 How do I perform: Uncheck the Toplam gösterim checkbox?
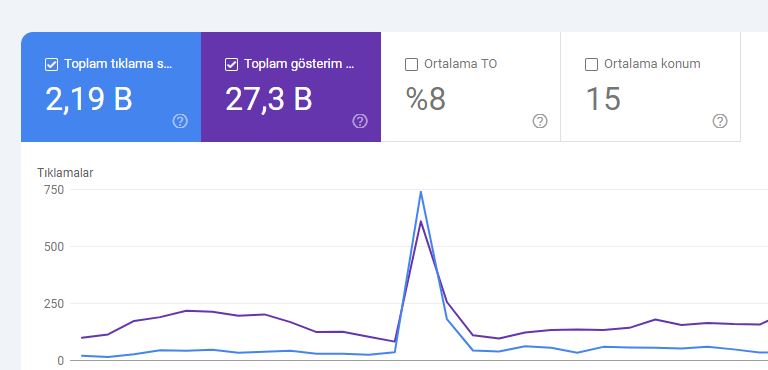point(231,64)
